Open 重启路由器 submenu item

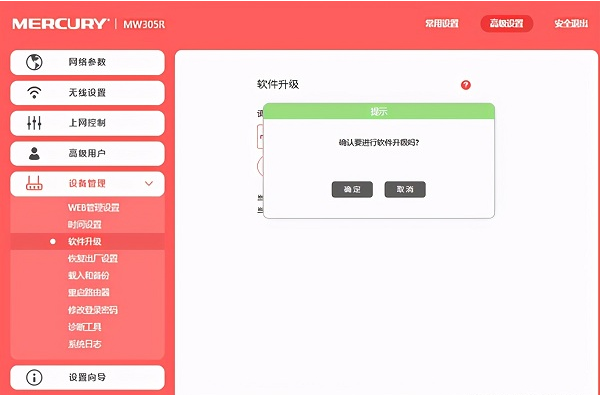coord(89,292)
